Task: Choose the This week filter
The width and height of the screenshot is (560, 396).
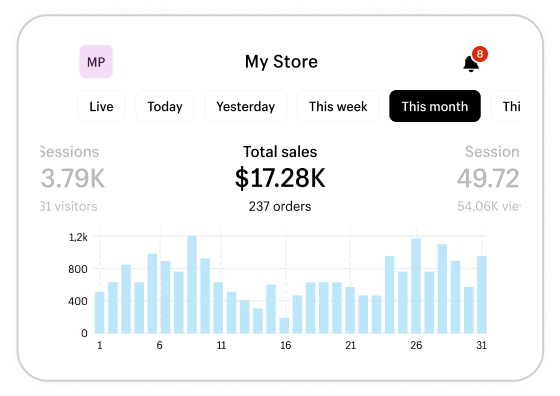Action: pyautogui.click(x=338, y=106)
